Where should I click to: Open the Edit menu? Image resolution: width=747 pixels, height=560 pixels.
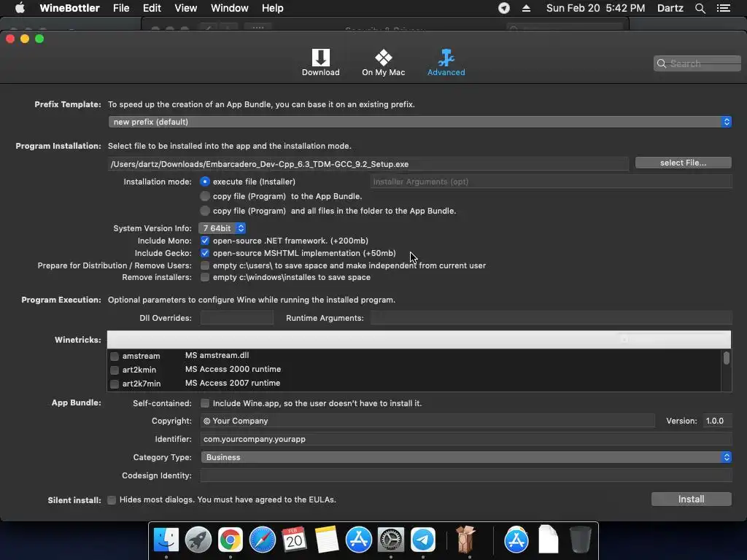tap(152, 8)
